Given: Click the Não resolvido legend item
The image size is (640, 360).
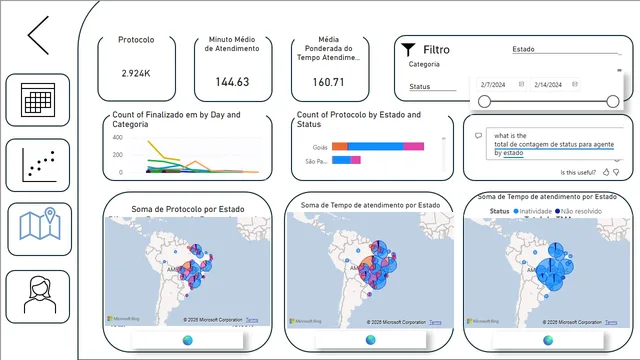Looking at the screenshot, I should pos(578,211).
